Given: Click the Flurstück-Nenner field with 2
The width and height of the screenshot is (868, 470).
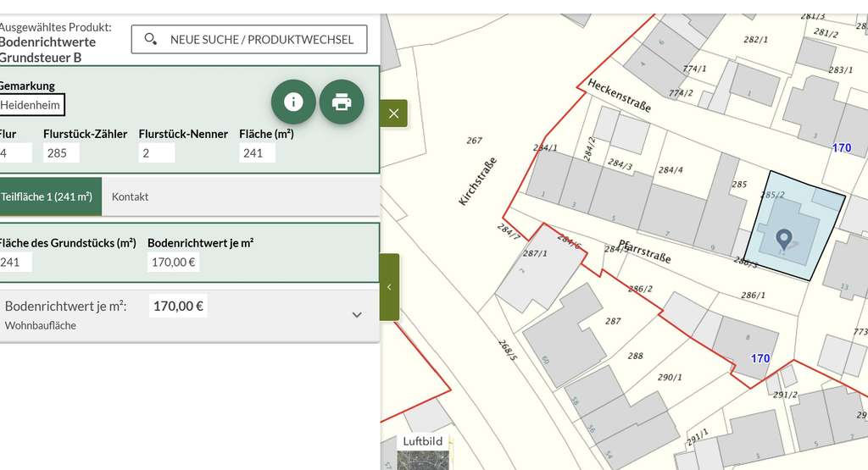Looking at the screenshot, I should pos(157,153).
